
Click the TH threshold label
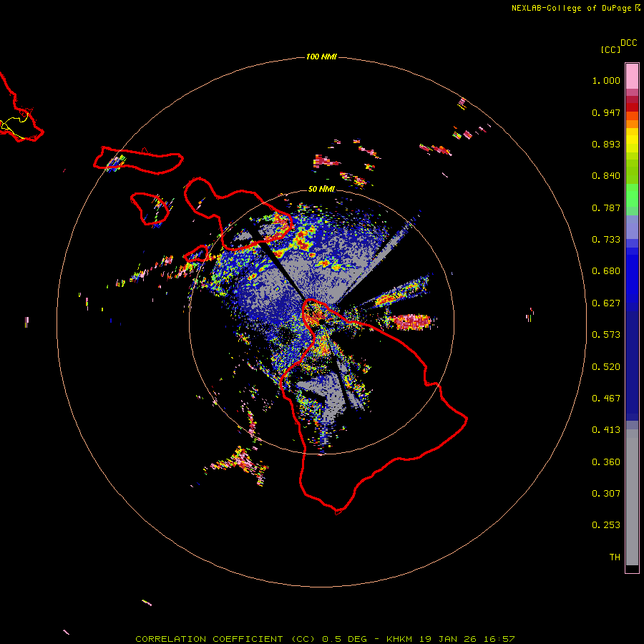pyautogui.click(x=615, y=557)
